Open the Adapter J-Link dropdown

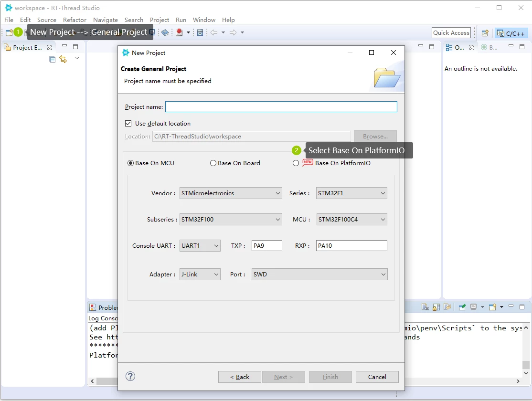(200, 274)
